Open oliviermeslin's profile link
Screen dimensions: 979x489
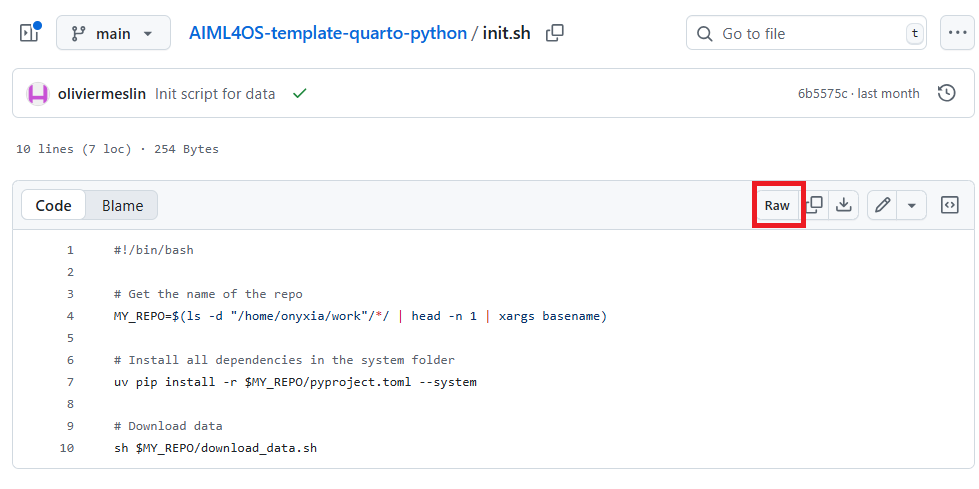[102, 94]
